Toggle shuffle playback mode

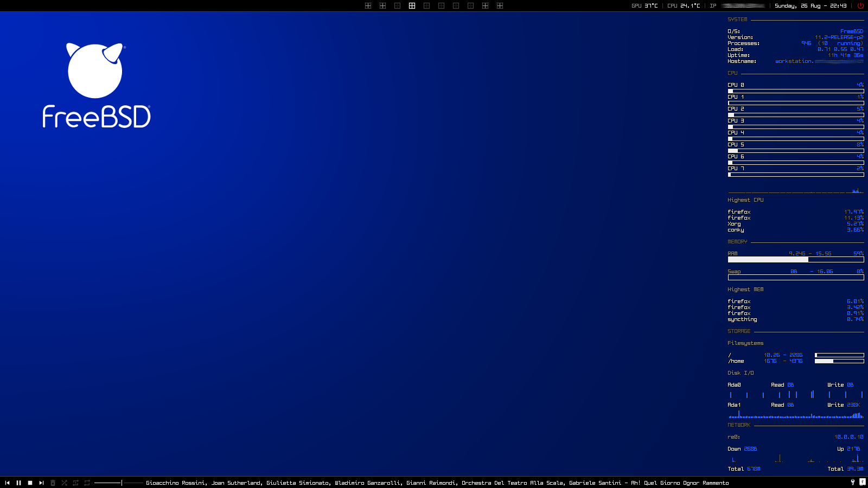pyautogui.click(x=64, y=483)
